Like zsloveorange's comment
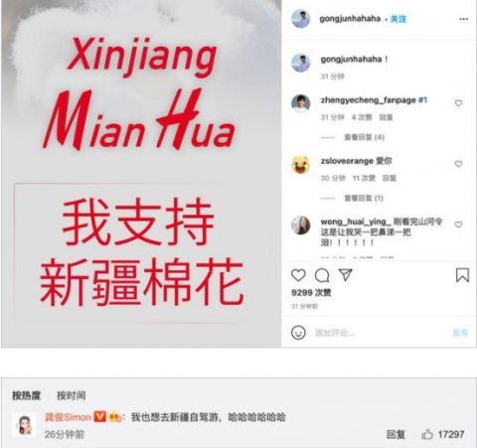Viewport: 477px width, 448px height. point(458,164)
